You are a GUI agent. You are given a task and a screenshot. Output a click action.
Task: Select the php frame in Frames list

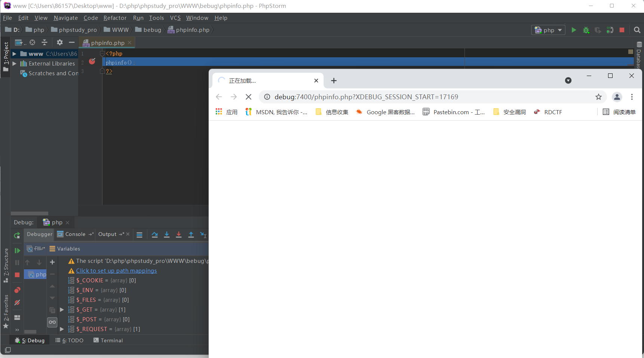[36, 274]
